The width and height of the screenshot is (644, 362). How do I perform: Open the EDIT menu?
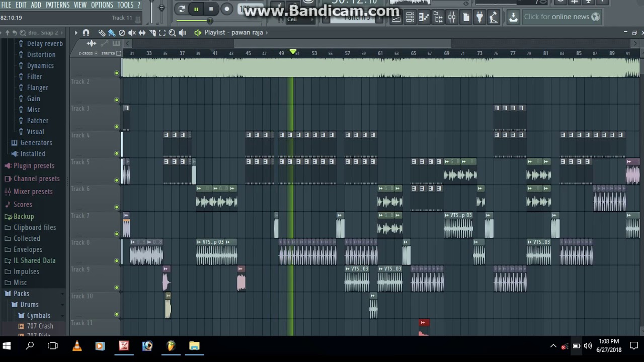[21, 5]
